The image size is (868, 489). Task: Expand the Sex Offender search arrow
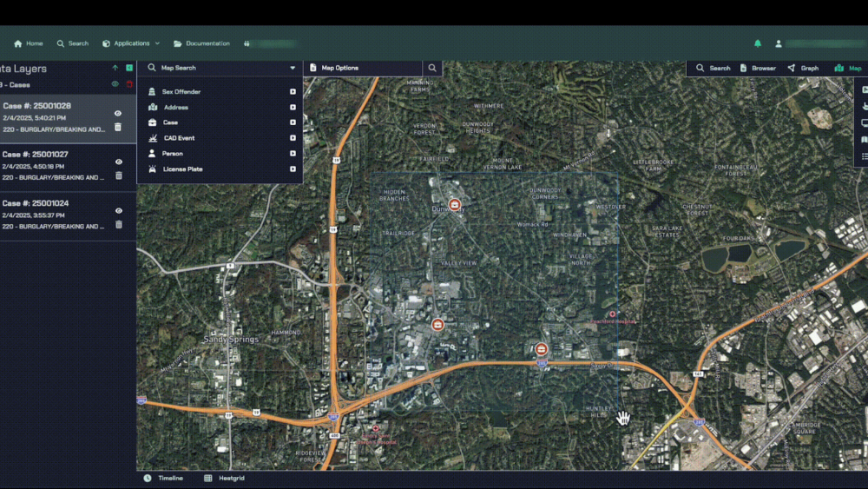click(x=293, y=92)
